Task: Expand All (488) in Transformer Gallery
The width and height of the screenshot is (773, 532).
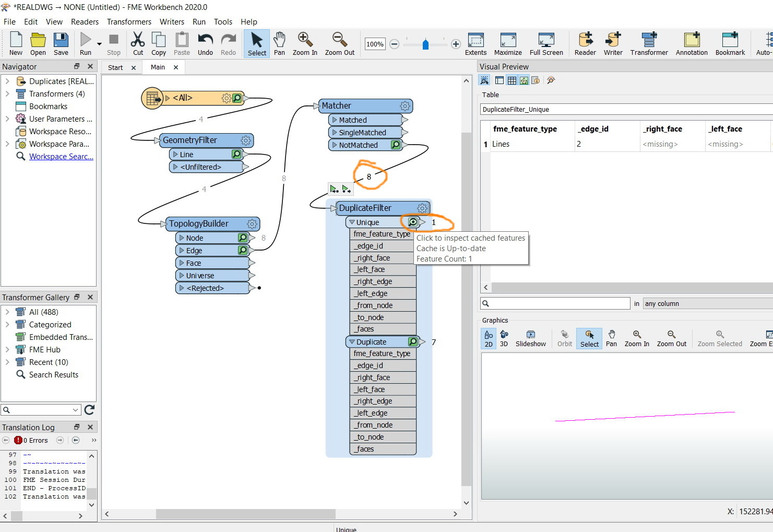Action: coord(7,312)
